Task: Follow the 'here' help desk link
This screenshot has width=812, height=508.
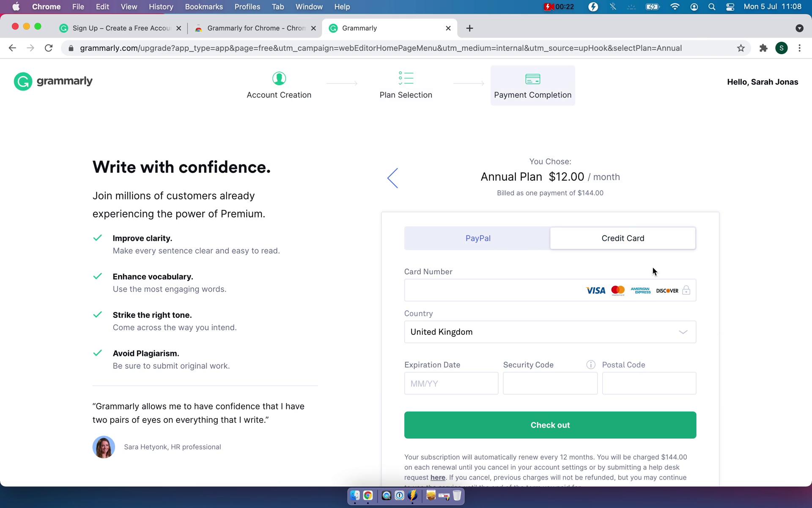Action: click(438, 478)
